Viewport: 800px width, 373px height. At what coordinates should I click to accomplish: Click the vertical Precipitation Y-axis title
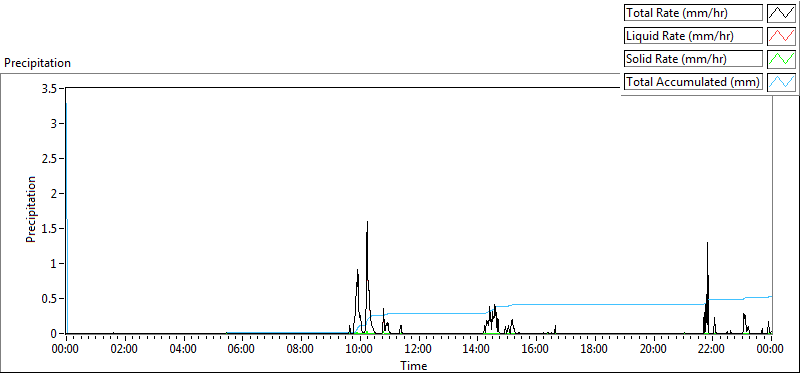(x=31, y=210)
